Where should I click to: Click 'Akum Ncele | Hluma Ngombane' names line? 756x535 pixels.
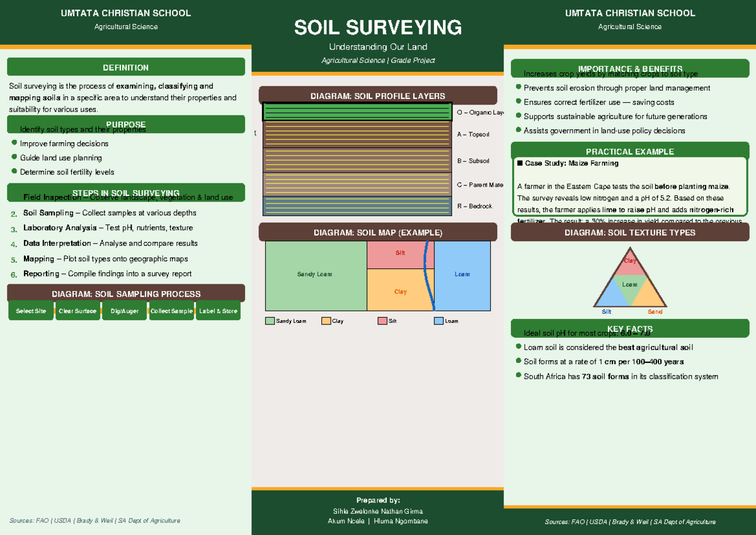click(378, 521)
